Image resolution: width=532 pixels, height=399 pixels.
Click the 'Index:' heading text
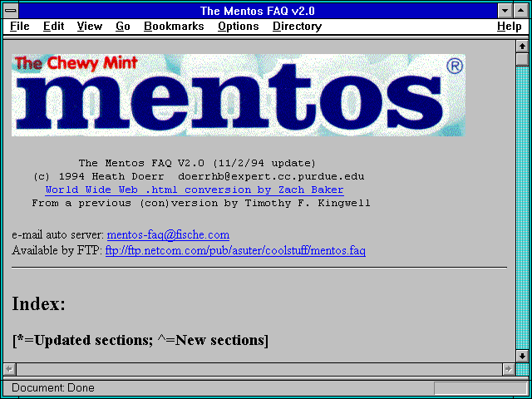(38, 303)
